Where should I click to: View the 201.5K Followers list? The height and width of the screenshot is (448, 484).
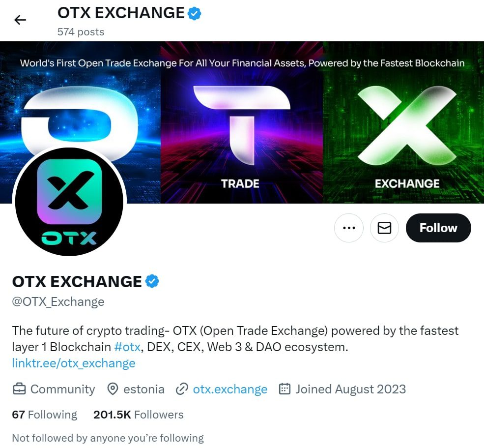tap(138, 415)
